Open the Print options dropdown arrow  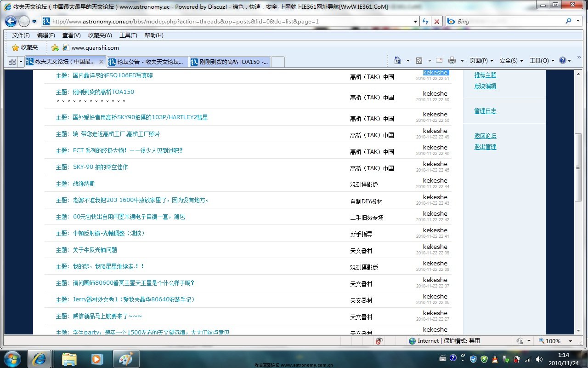[462, 61]
